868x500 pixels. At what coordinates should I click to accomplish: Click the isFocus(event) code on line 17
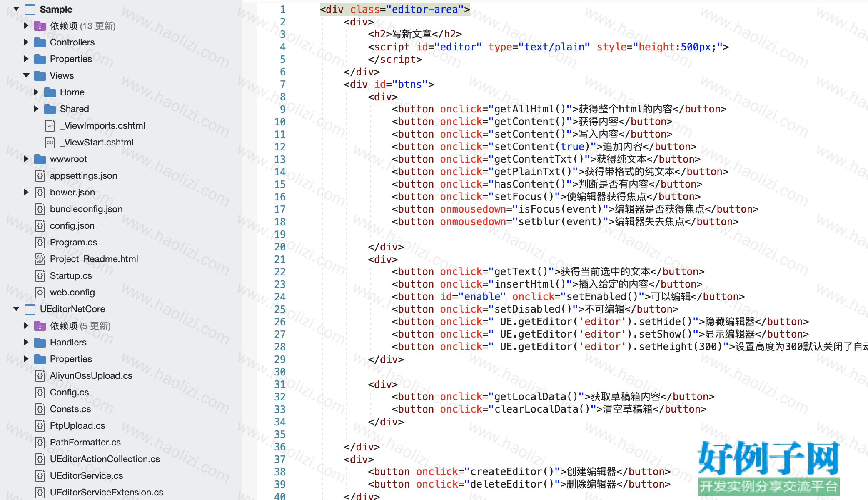coord(560,209)
